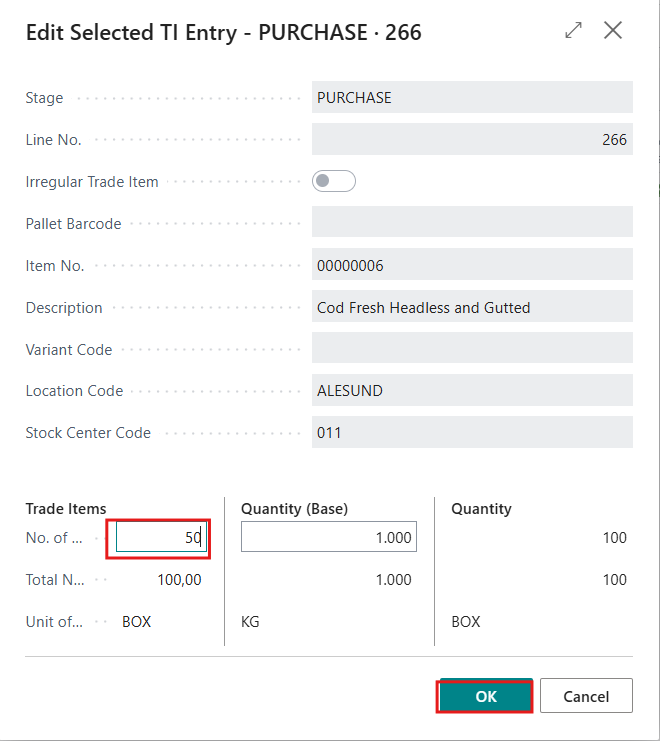Toggle the Irregular Trade Item switch

pos(334,181)
